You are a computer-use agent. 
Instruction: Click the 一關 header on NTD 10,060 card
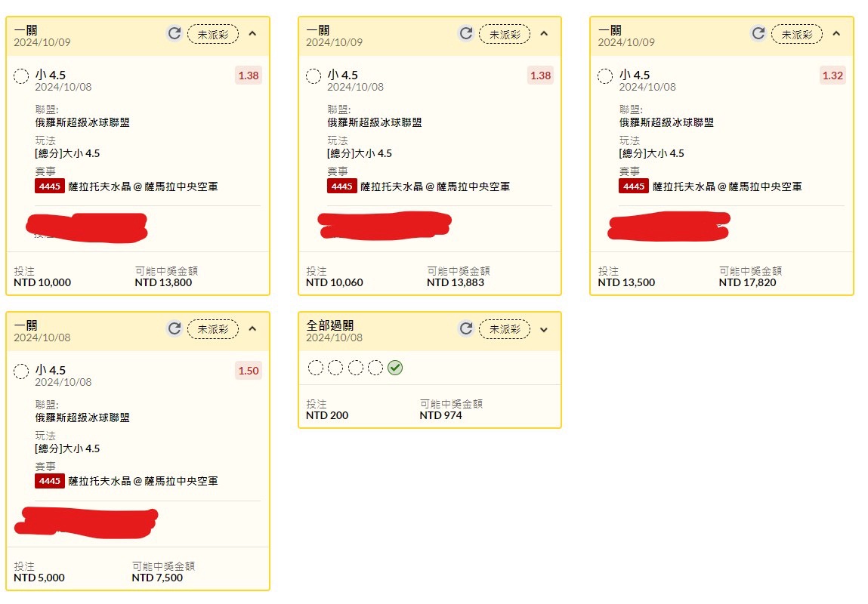click(317, 30)
